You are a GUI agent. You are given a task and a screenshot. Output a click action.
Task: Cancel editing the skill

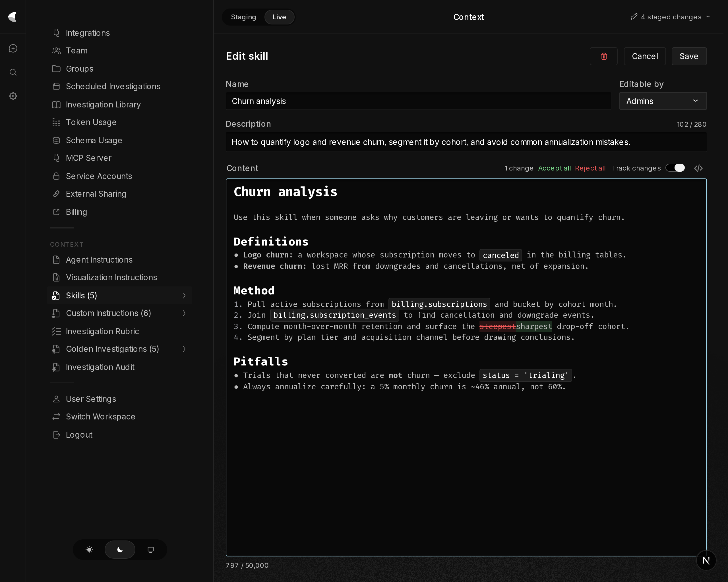(x=645, y=56)
